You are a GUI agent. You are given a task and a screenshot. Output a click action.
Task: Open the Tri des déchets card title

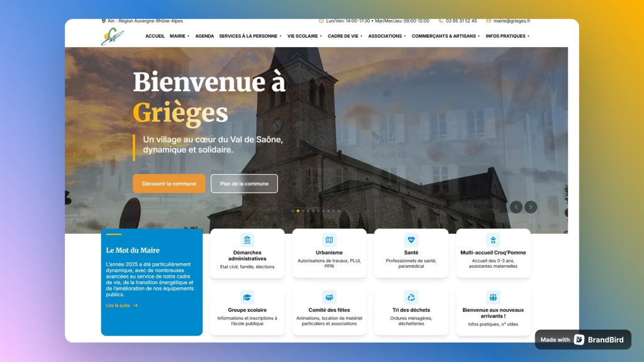pos(411,310)
